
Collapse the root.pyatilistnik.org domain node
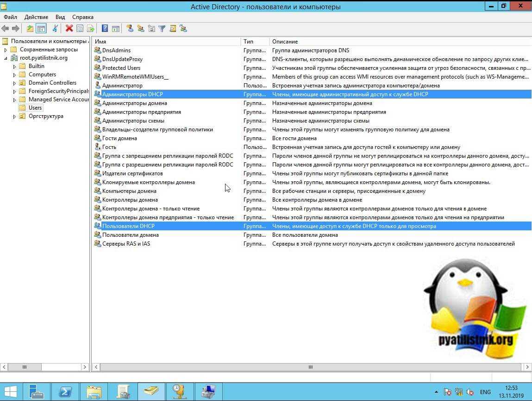[6, 58]
